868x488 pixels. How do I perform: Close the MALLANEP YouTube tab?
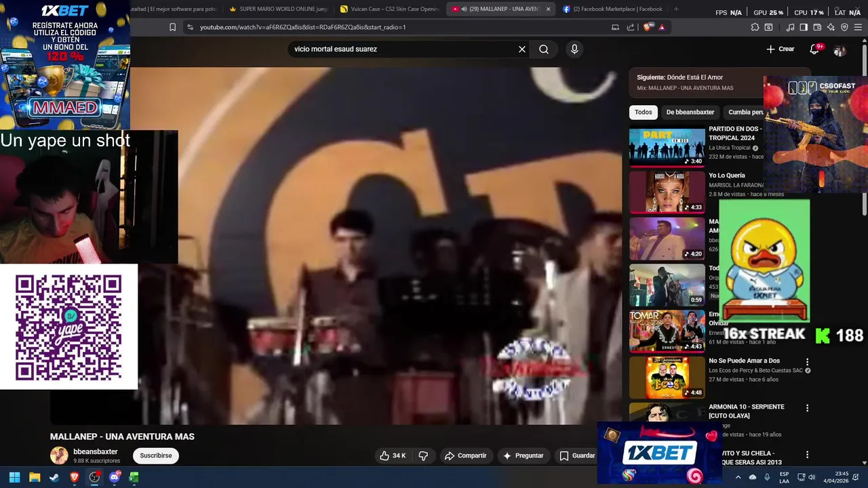(548, 9)
